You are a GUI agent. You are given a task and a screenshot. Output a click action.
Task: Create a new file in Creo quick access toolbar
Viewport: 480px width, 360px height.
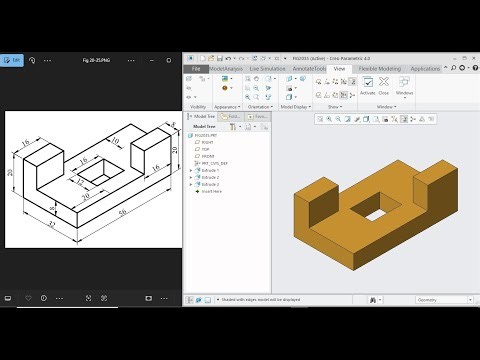tap(203, 58)
